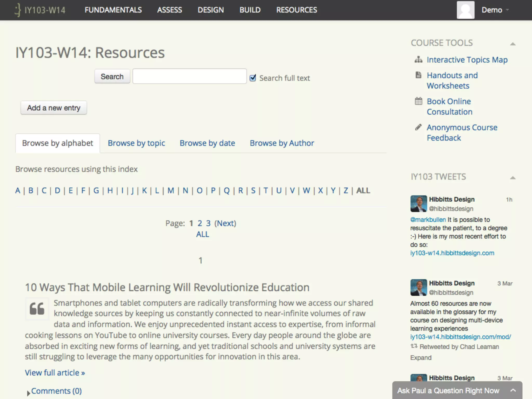
Task: Click the Interactive Topics Map sitemap icon
Action: click(418, 60)
